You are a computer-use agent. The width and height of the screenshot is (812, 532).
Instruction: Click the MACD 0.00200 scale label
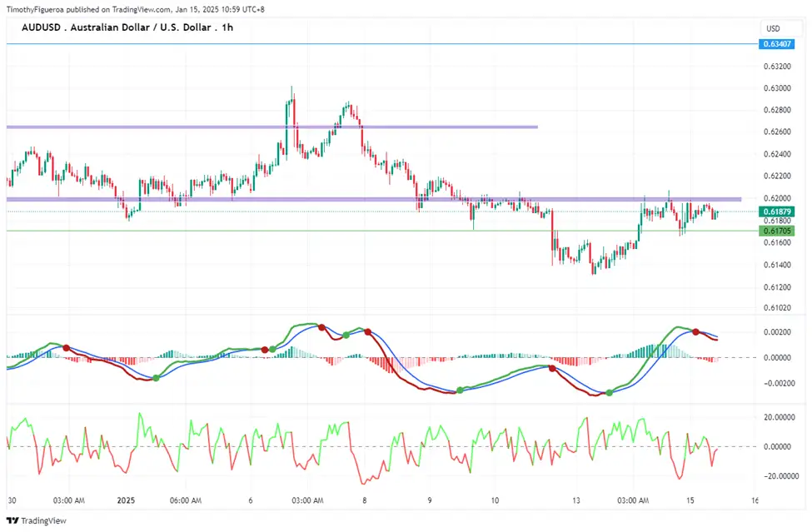point(777,331)
